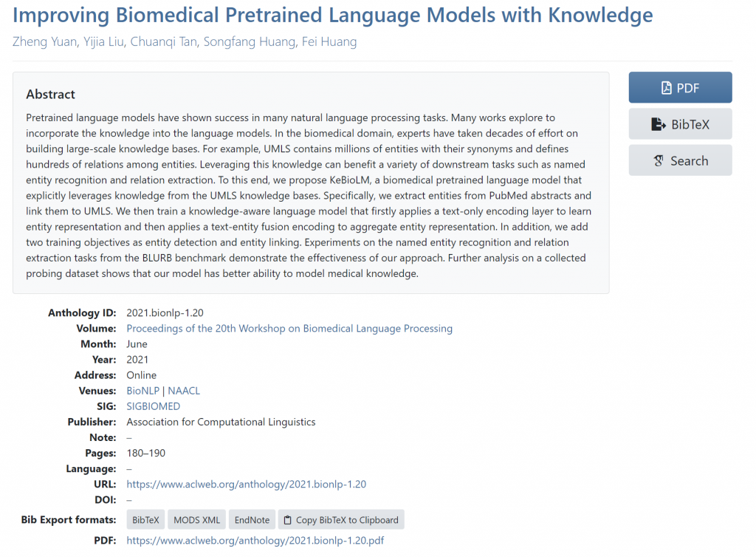Open the SIGBIOMED special interest group link
This screenshot has width=756, height=557.
click(x=153, y=406)
